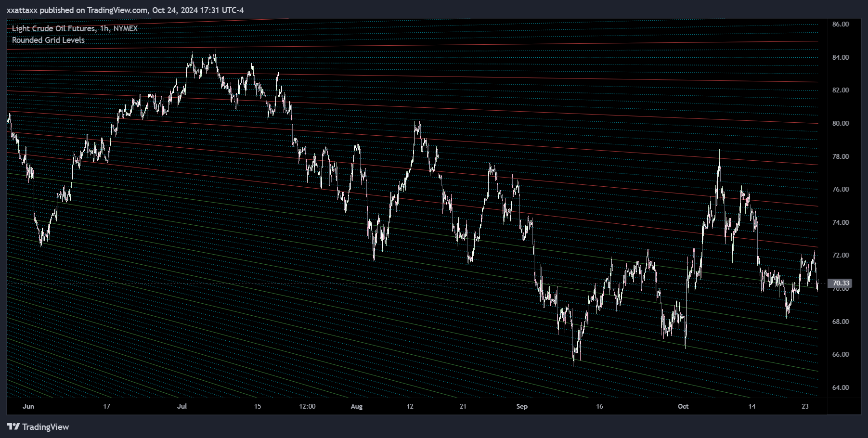The height and width of the screenshot is (438, 868).
Task: Click the Sep date label on time axis
Action: click(522, 406)
